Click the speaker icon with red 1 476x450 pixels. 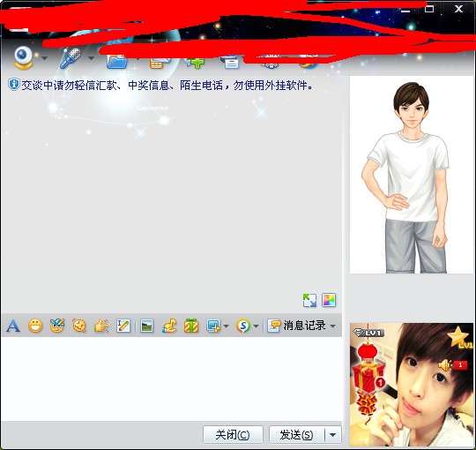[x=452, y=365]
